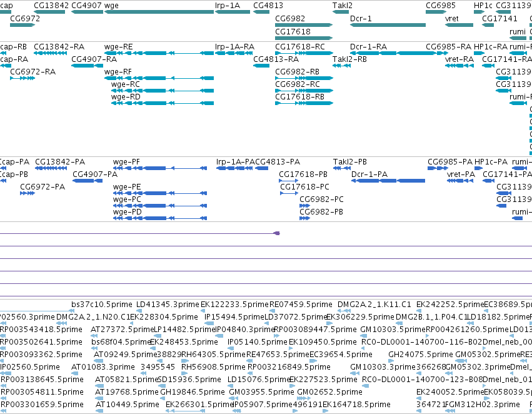This screenshot has height=414, width=532.
Task: Click the TakI2-PB protein label
Action: pyautogui.click(x=350, y=162)
